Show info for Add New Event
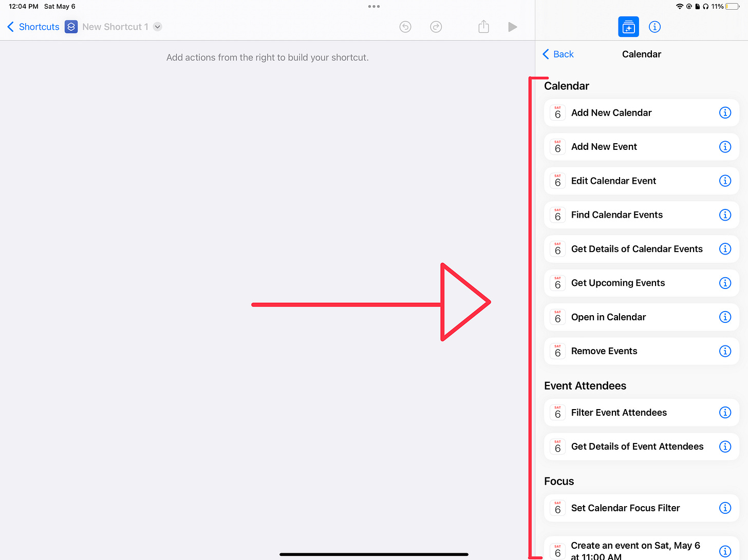The image size is (748, 560). pos(725,147)
